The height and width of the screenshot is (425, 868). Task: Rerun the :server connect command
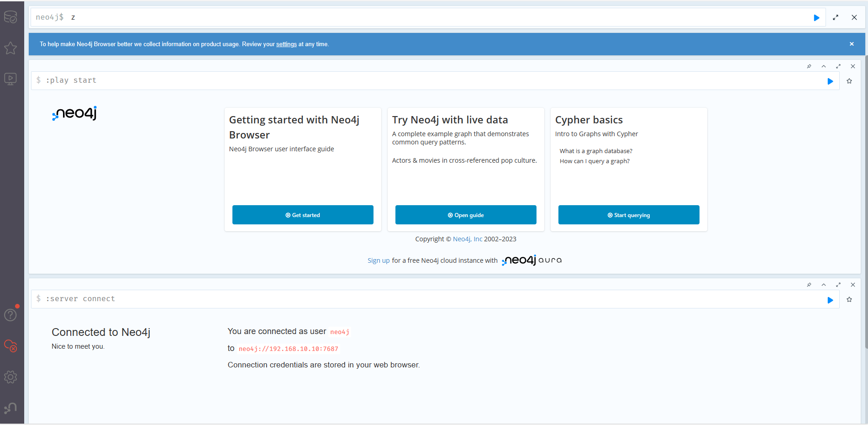coord(830,300)
